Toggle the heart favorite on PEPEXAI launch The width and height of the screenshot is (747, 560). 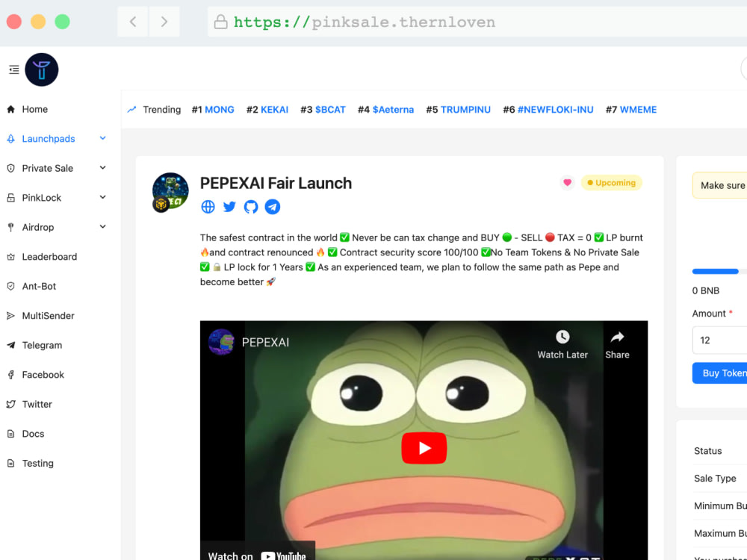click(x=567, y=182)
